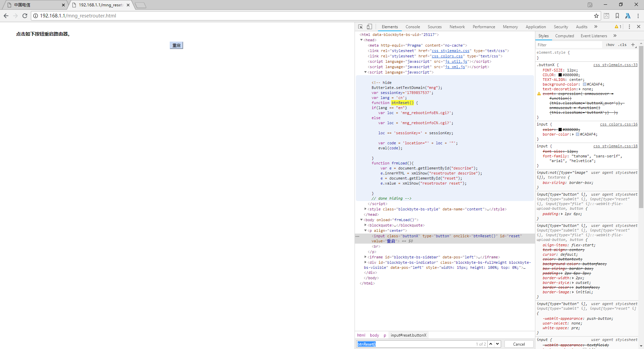Image resolution: width=644 pixels, height=349 pixels.
Task: Open the DevTools three-dot customize menu
Action: tap(629, 27)
